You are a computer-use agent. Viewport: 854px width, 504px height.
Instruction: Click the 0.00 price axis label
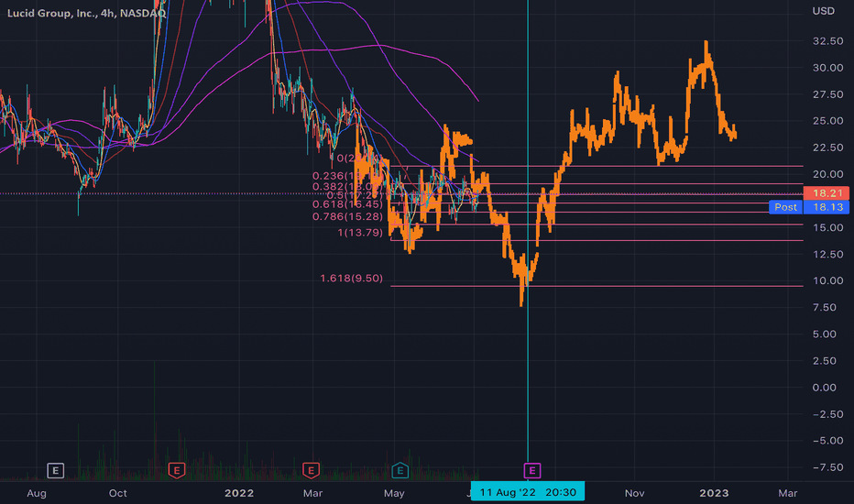pos(824,388)
